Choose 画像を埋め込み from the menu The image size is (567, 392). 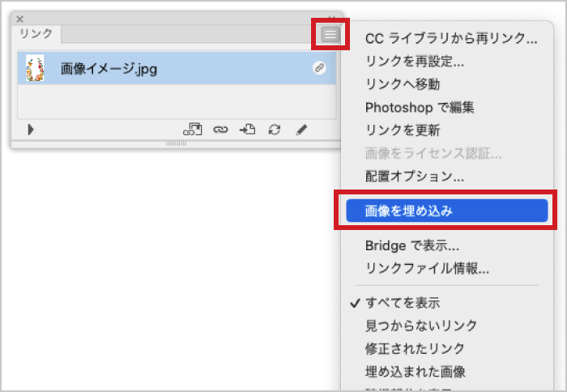coord(408,211)
